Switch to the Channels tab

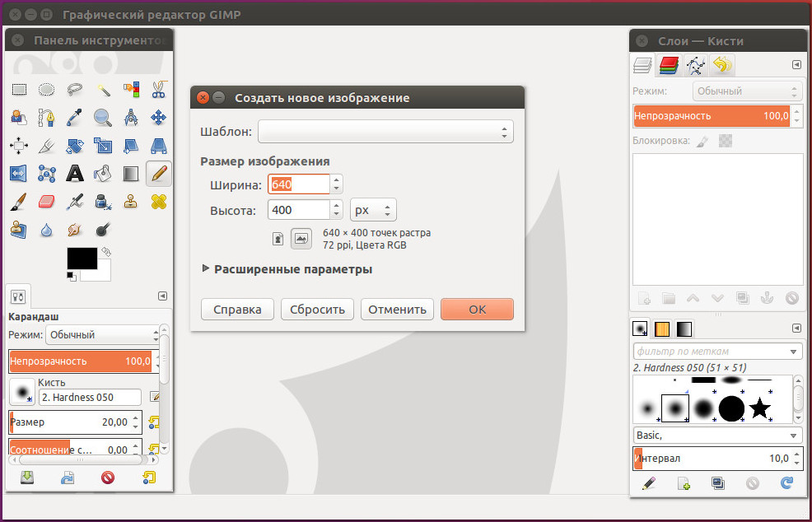(669, 65)
